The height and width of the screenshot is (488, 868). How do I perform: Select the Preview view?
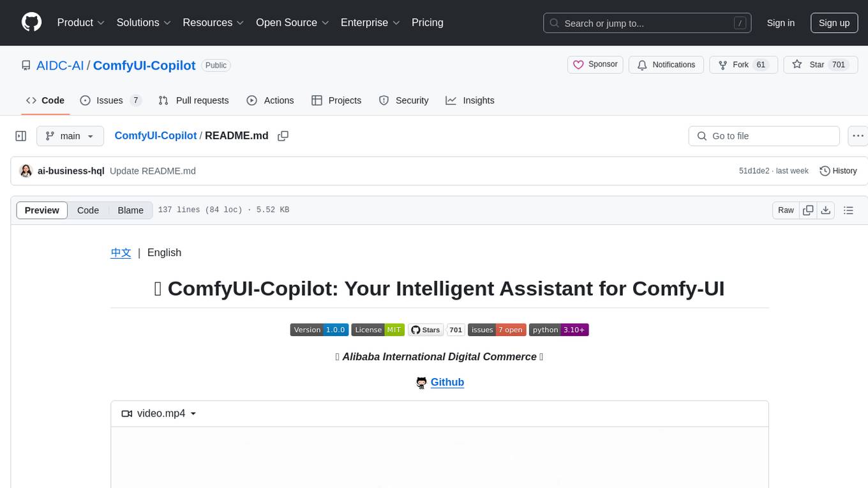pos(42,210)
